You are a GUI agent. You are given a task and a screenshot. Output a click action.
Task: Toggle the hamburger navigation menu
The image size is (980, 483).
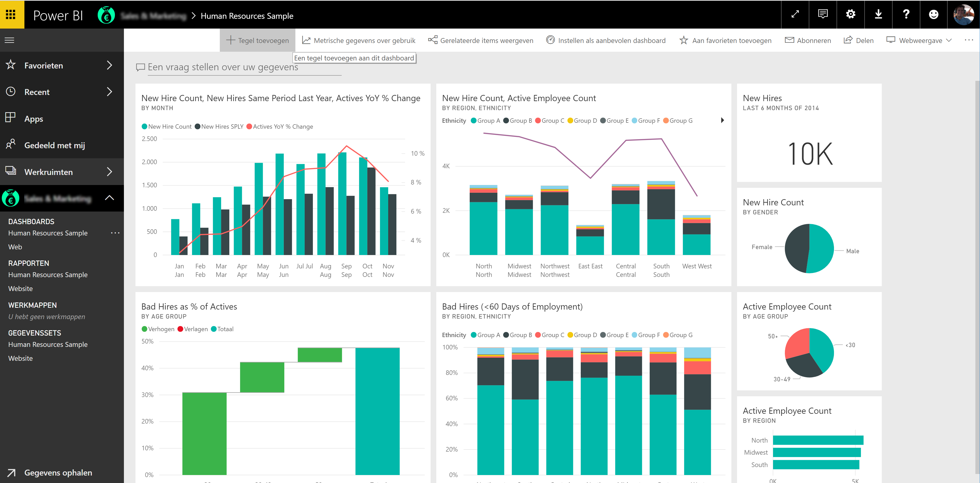pyautogui.click(x=10, y=40)
